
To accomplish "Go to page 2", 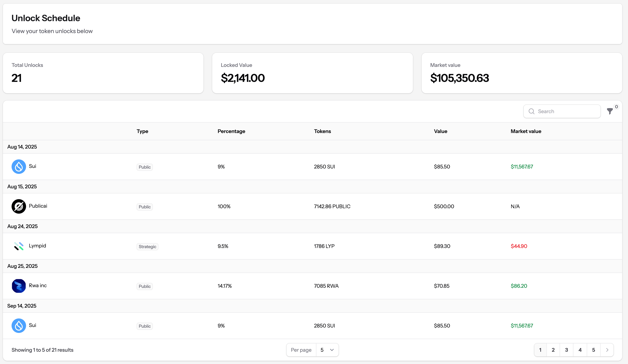I will pos(553,350).
